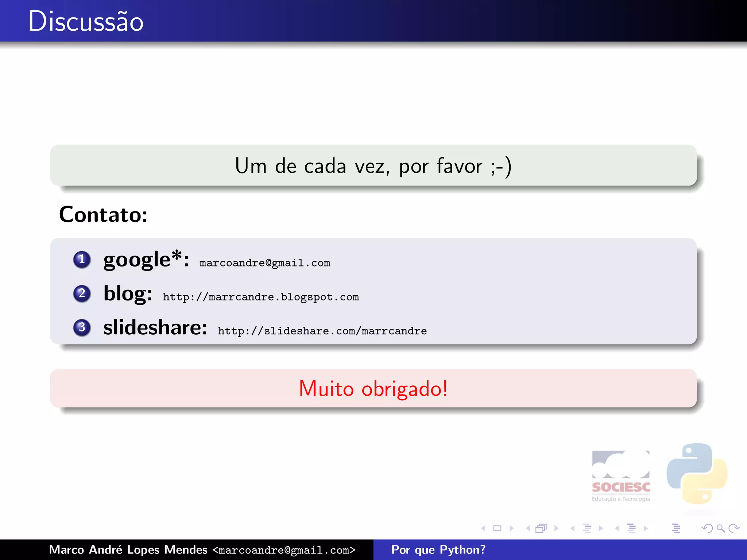This screenshot has height=560, width=747.
Task: Click the go-forward curved arrow icon
Action: [734, 528]
